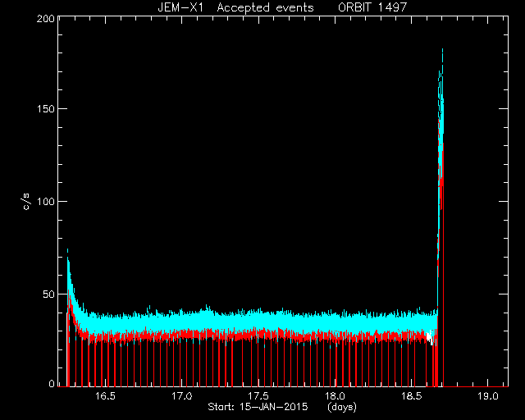Click the 150 y-axis tick label
This screenshot has width=525, height=420.
(46, 109)
